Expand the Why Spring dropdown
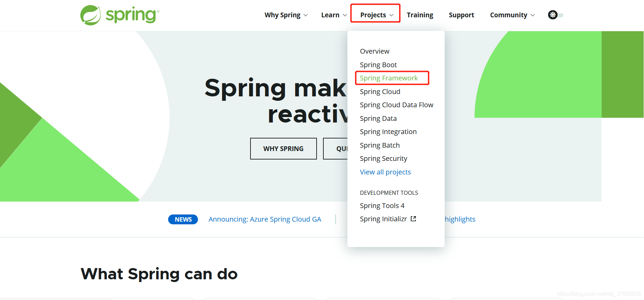 point(286,15)
